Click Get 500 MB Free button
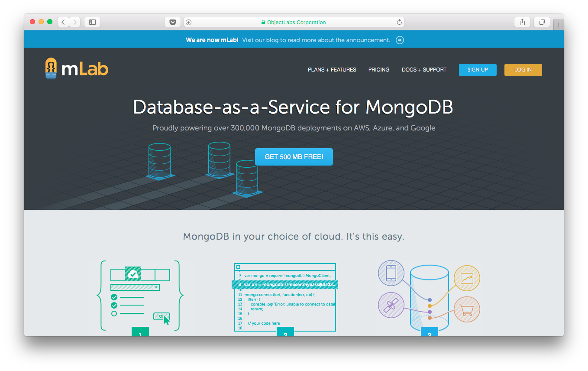 (294, 157)
